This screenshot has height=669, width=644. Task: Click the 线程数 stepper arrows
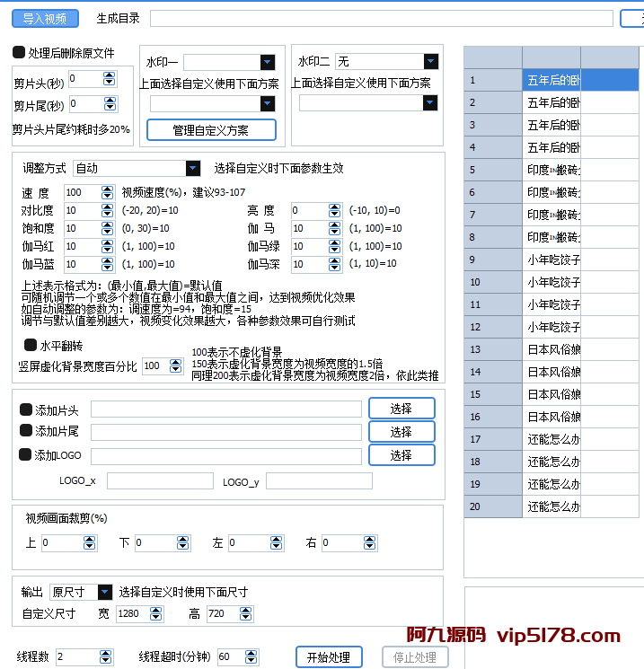click(x=105, y=656)
